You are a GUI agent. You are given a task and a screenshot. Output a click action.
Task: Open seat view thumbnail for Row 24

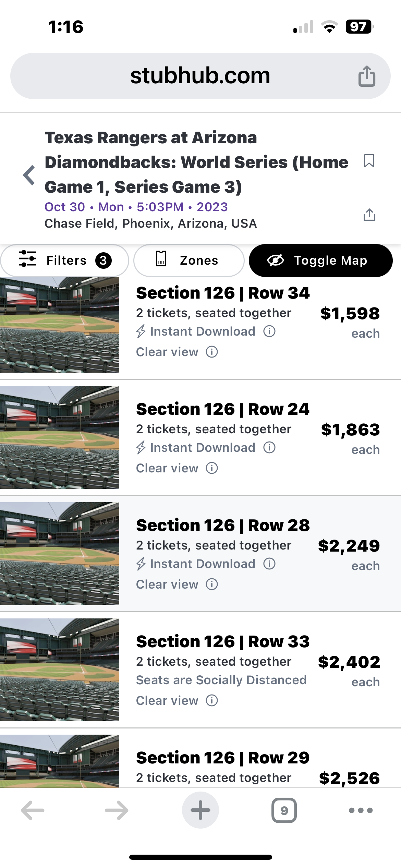click(x=60, y=437)
